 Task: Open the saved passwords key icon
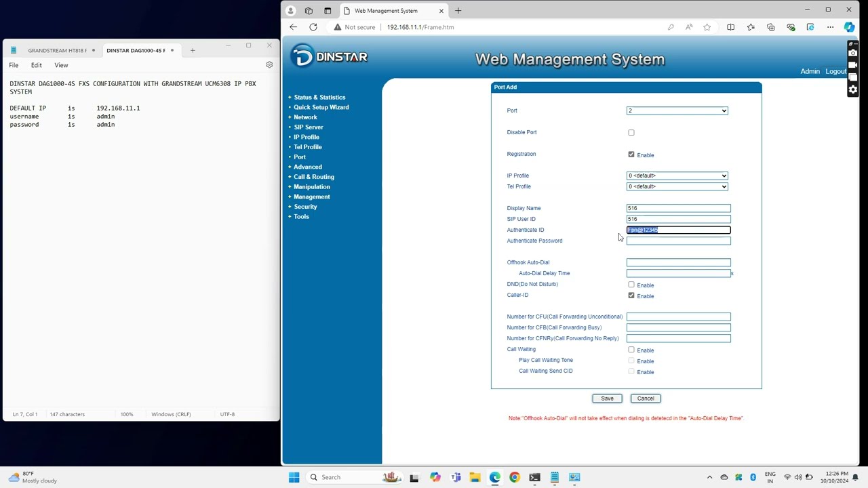tap(671, 27)
